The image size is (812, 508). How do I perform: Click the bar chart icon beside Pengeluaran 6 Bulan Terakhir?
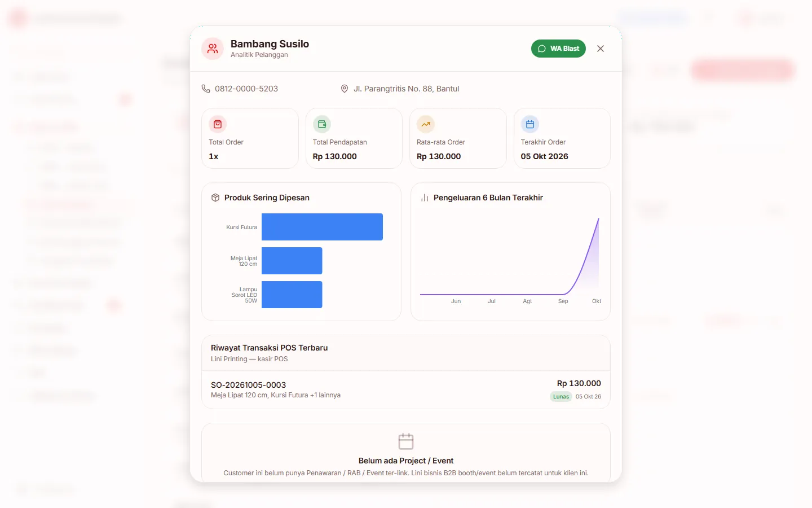click(425, 198)
